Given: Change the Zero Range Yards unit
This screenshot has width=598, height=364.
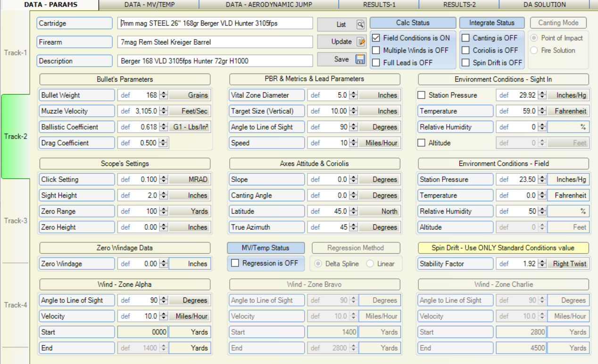Looking at the screenshot, I should (190, 211).
